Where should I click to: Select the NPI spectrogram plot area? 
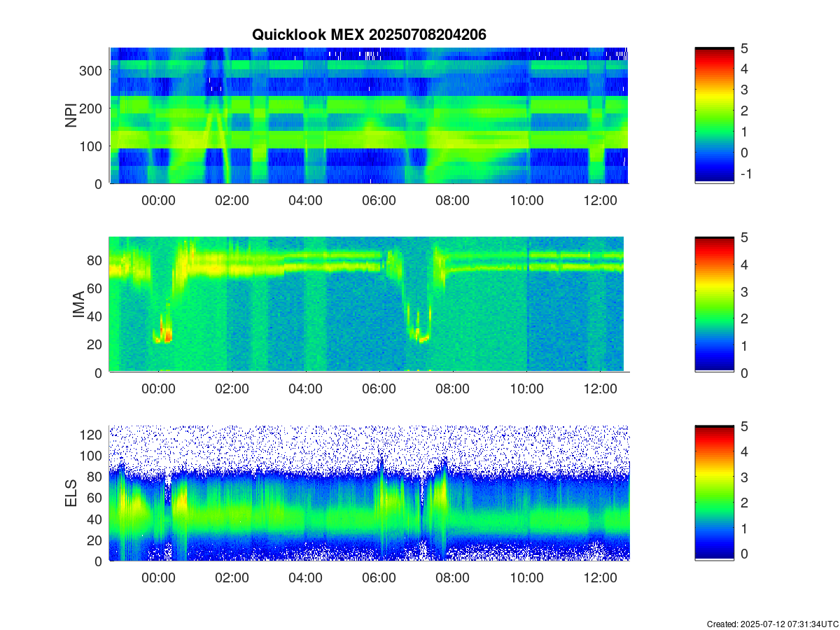(369, 115)
